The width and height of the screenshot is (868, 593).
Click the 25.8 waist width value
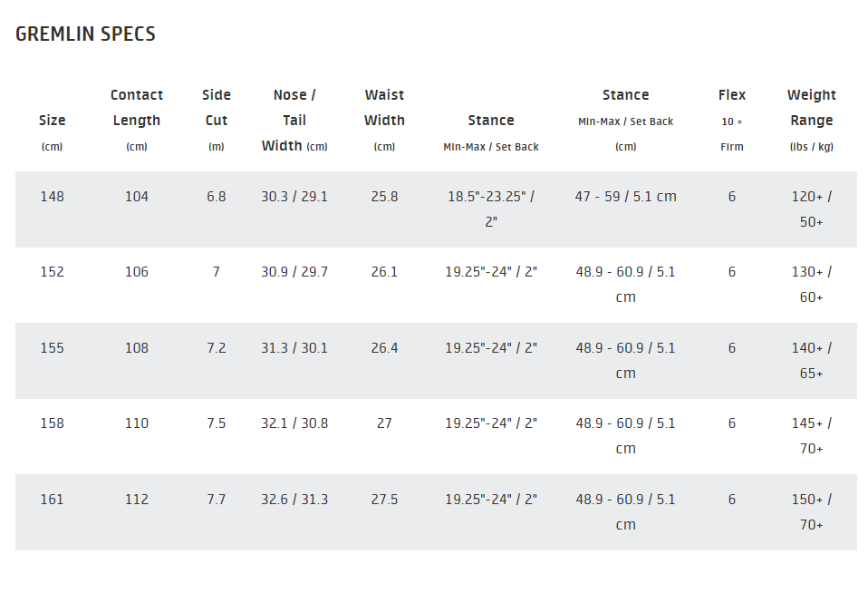coord(385,197)
